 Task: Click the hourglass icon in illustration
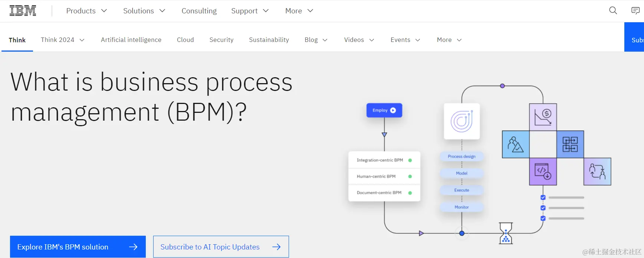click(x=506, y=233)
